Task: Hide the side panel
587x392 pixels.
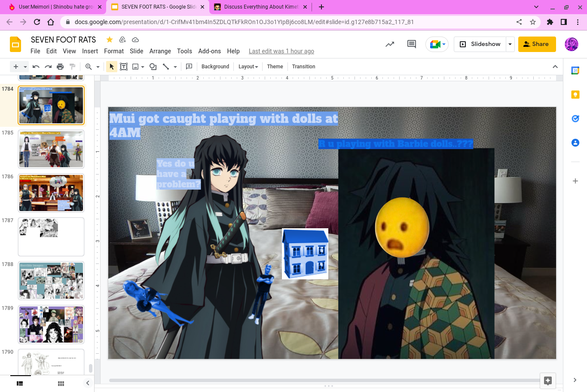Action: coord(575,380)
